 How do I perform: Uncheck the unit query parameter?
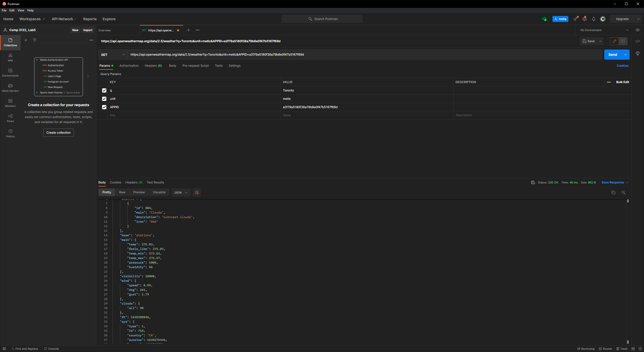pos(104,99)
